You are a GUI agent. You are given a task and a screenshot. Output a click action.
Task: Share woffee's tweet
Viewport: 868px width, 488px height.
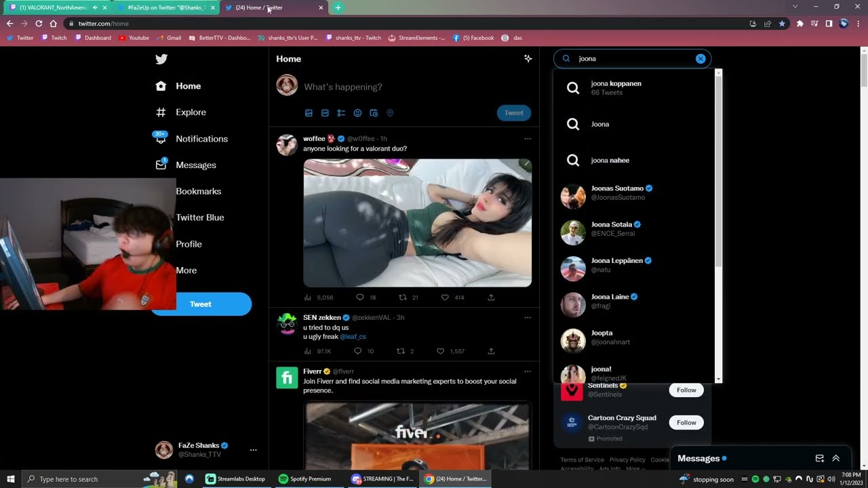[x=491, y=298]
